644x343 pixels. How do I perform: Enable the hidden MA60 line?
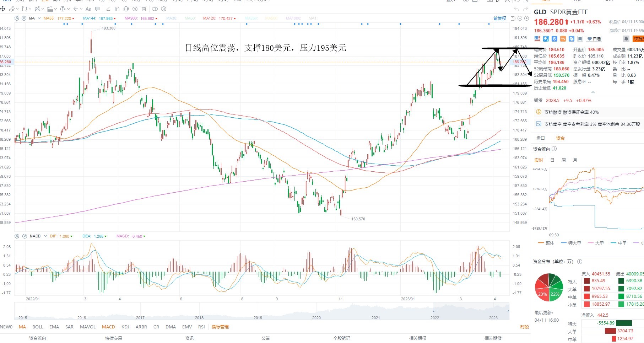190,18
